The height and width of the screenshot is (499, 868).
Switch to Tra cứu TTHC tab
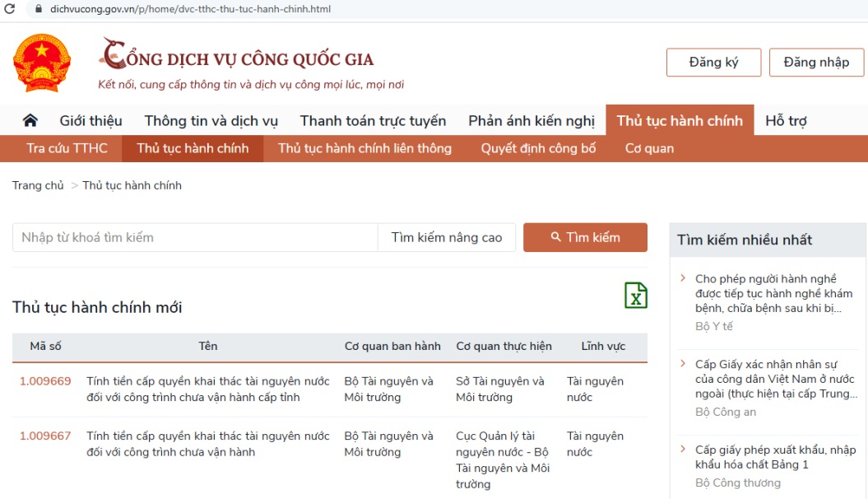(67, 148)
